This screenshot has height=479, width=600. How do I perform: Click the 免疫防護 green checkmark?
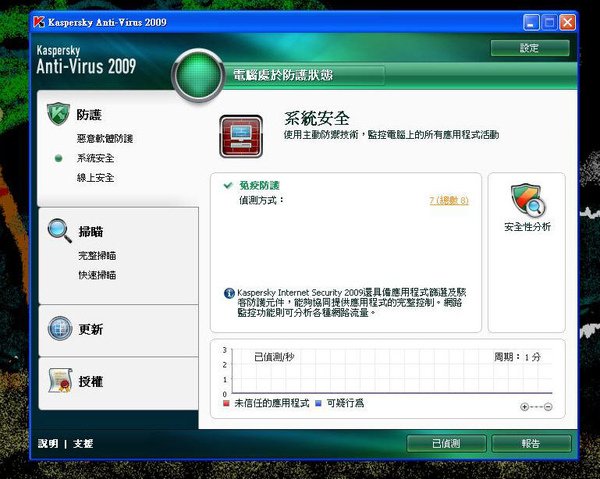point(228,186)
